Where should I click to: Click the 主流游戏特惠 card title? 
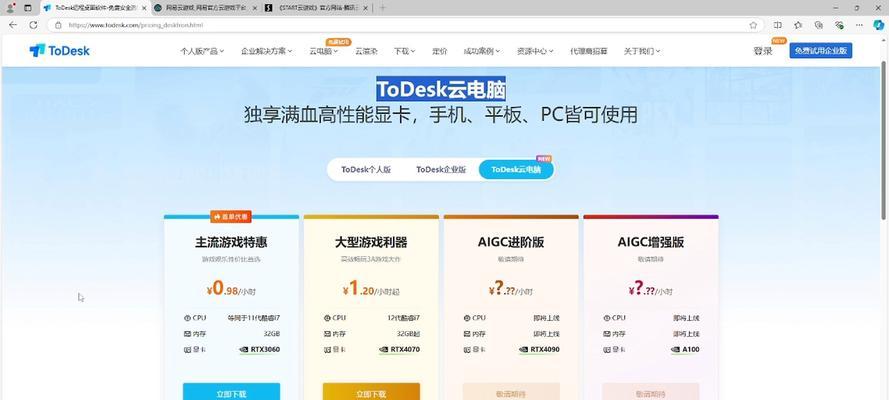[x=231, y=242]
